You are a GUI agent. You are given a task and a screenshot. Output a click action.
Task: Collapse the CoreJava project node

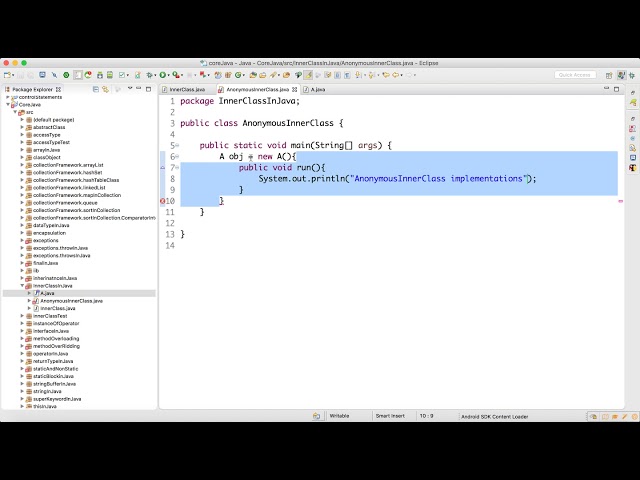coord(8,104)
